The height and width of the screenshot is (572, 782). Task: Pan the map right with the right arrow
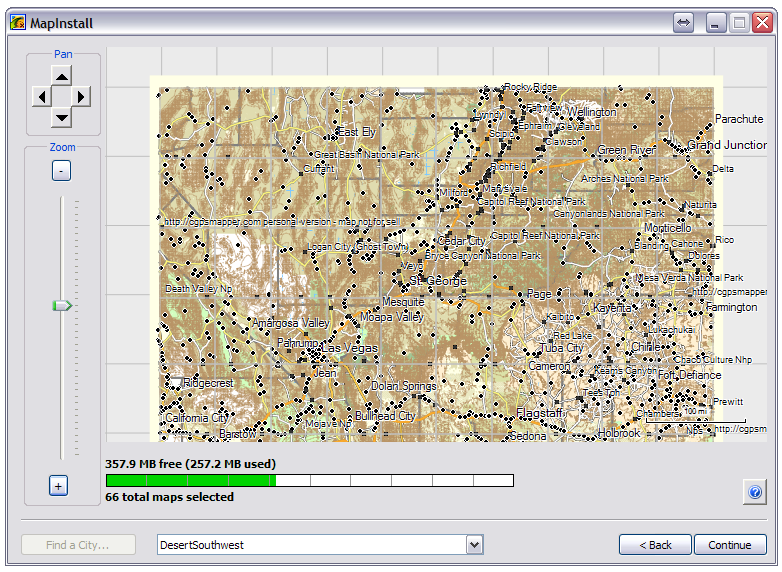click(x=82, y=97)
